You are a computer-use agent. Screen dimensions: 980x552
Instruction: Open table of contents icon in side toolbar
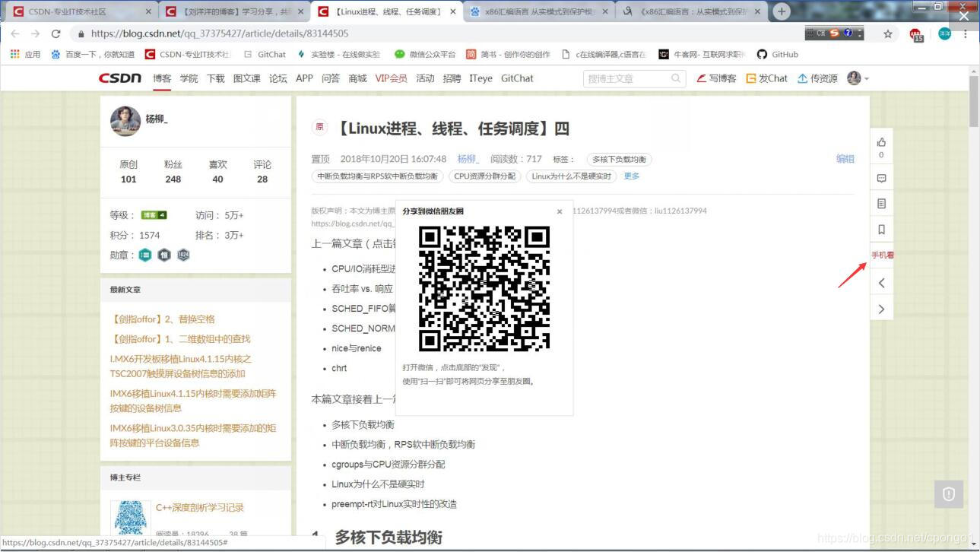click(881, 204)
